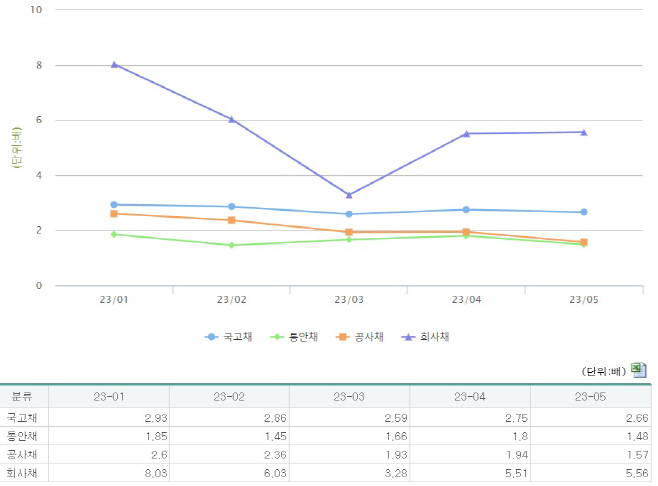Click the 6.03 value cell
The height and width of the screenshot is (486, 658).
(229, 473)
